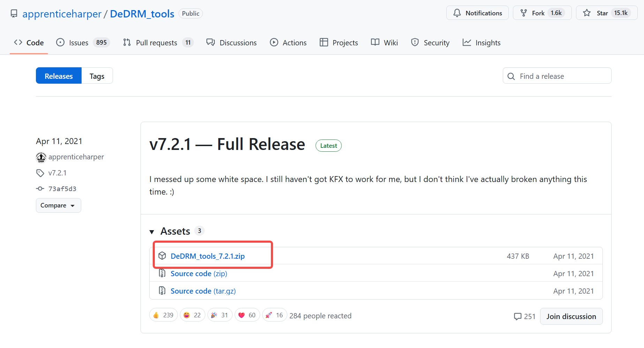The height and width of the screenshot is (348, 644).
Task: Click the apprenticeharper avatar icon
Action: click(x=41, y=157)
